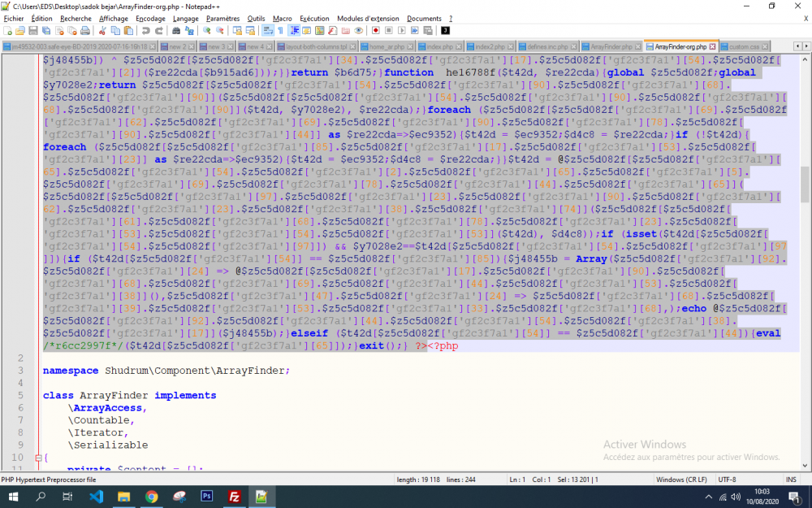Open Find with the binoculars icon

pos(175,31)
